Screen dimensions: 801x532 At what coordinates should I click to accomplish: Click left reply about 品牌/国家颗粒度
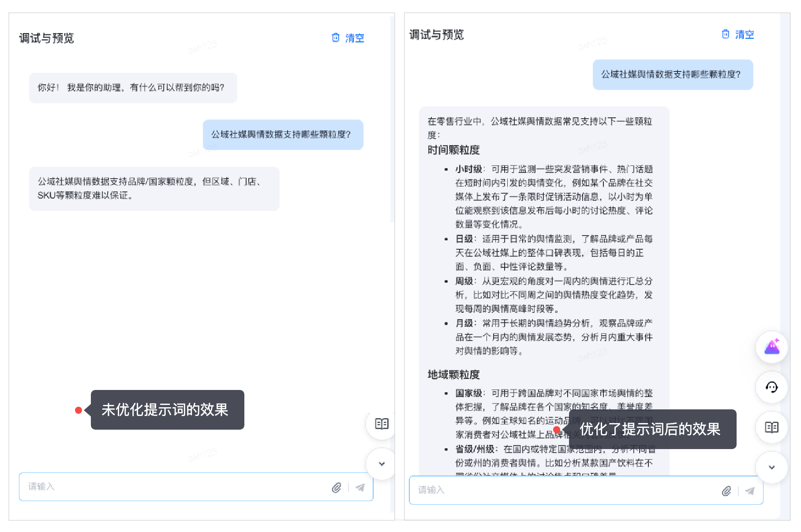[x=154, y=188]
